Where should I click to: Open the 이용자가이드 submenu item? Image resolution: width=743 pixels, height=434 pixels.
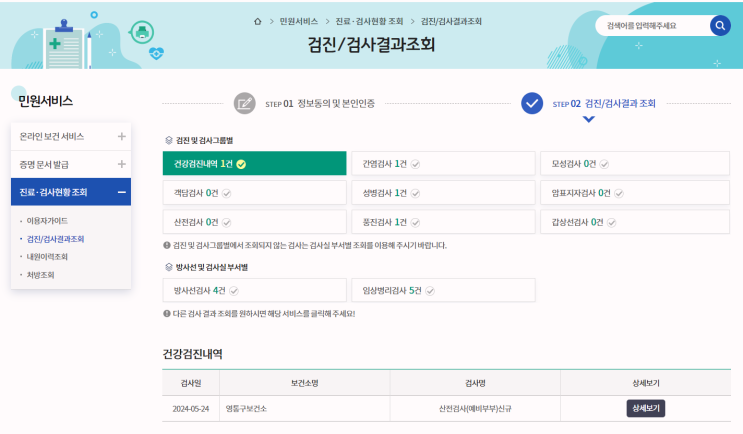click(47, 221)
